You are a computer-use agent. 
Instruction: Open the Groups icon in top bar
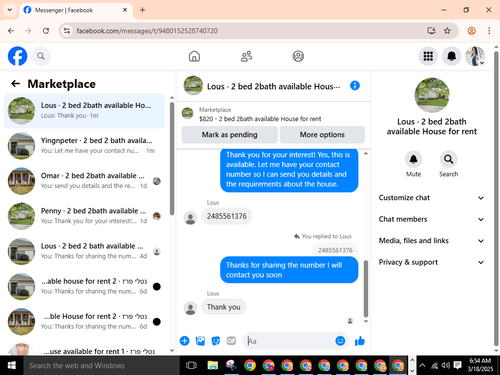click(x=298, y=56)
